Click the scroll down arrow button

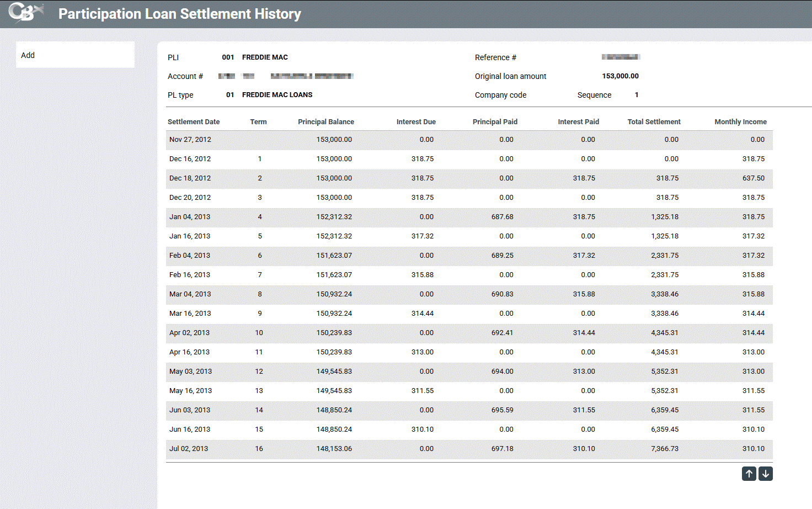tap(766, 474)
